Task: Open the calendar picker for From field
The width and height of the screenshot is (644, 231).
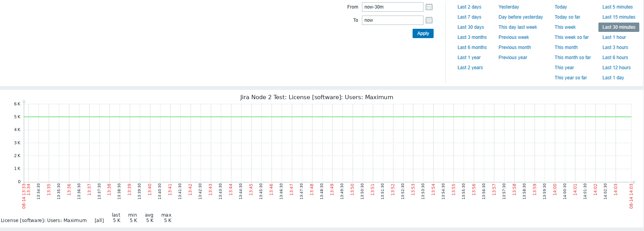Action: 429,7
